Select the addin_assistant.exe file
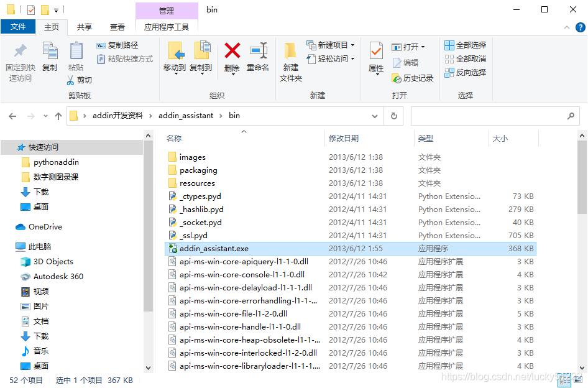 coord(350,249)
